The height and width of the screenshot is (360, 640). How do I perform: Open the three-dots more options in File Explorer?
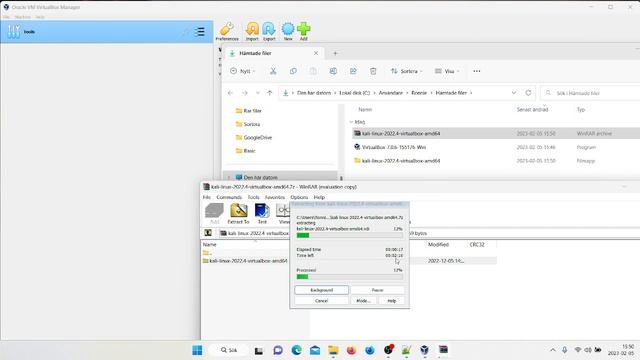477,71
